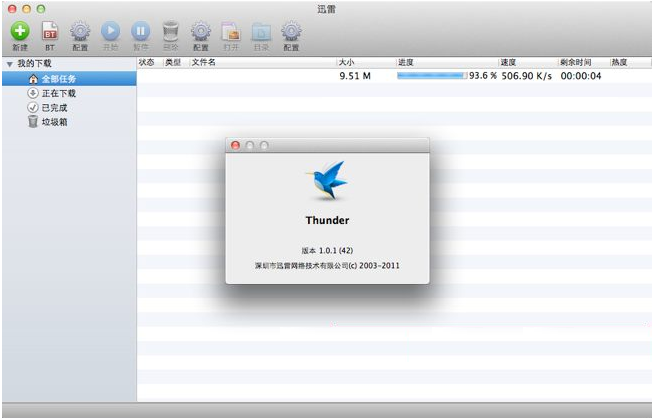Screen dimensions: 653x418
Task: Click the 93.6 % progress value
Action: [483, 76]
